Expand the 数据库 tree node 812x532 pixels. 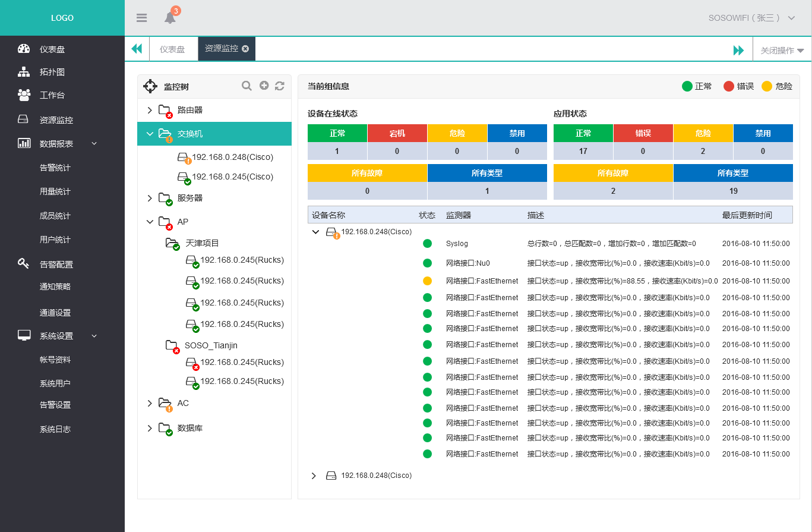[150, 428]
